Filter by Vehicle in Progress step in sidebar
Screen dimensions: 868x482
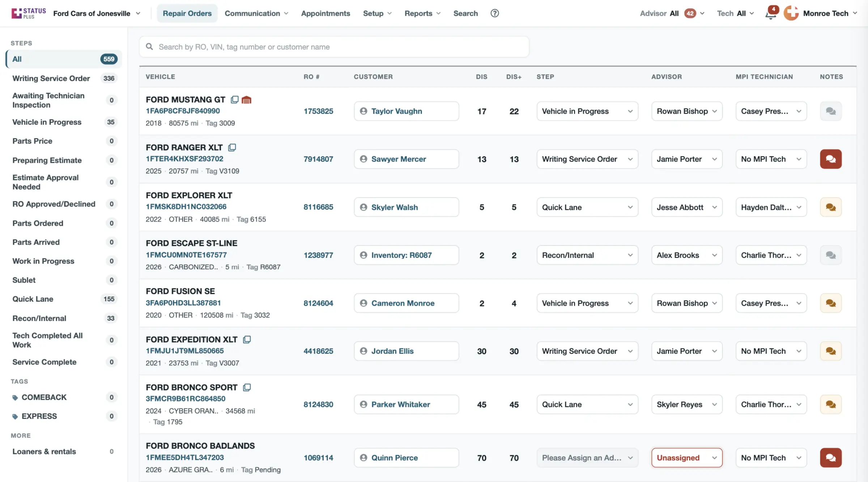tap(64, 122)
